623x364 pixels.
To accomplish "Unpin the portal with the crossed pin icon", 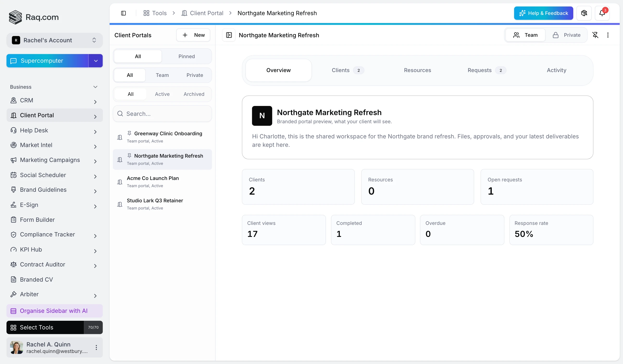I will pyautogui.click(x=595, y=35).
